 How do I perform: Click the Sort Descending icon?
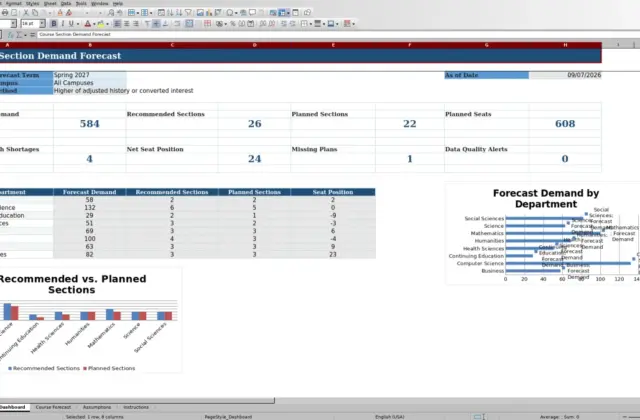tap(179, 13)
